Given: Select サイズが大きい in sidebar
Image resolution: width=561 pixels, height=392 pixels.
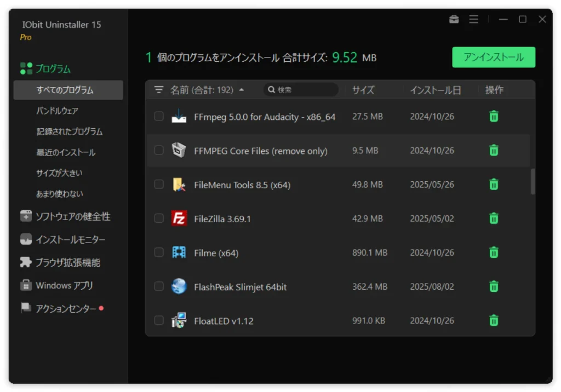Looking at the screenshot, I should pyautogui.click(x=59, y=173).
